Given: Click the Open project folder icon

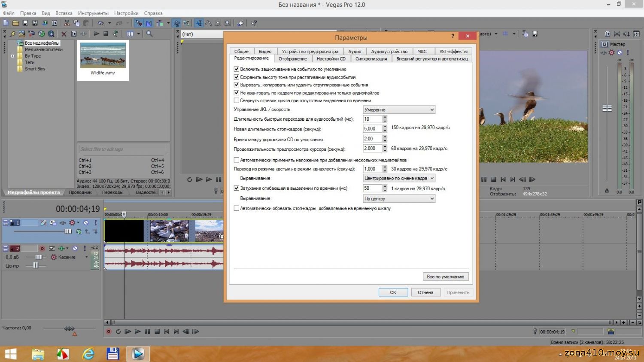Looking at the screenshot, I should click(x=15, y=23).
